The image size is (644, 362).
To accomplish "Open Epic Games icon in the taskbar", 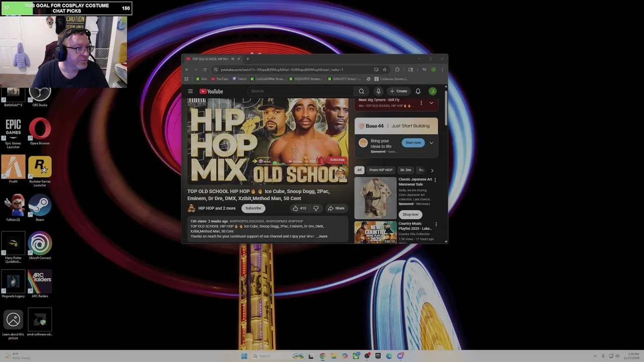I will coord(378,356).
